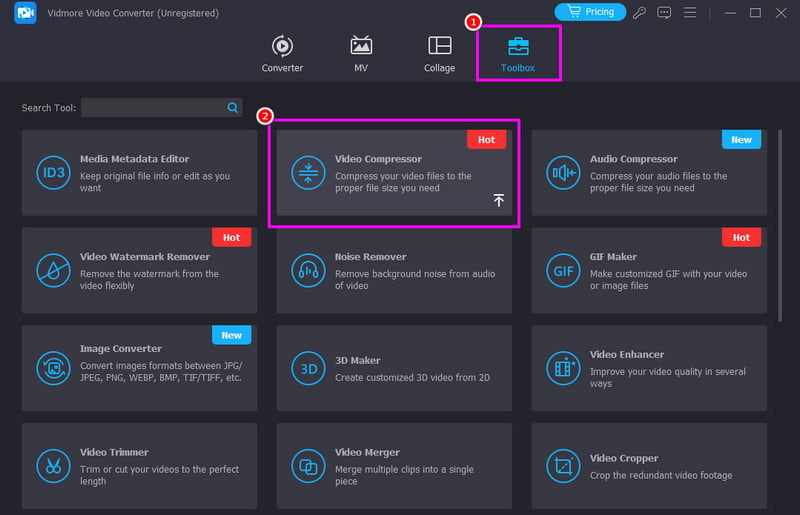The width and height of the screenshot is (800, 515).
Task: Click the vertical scrollbar of the tool list
Action: [781, 225]
